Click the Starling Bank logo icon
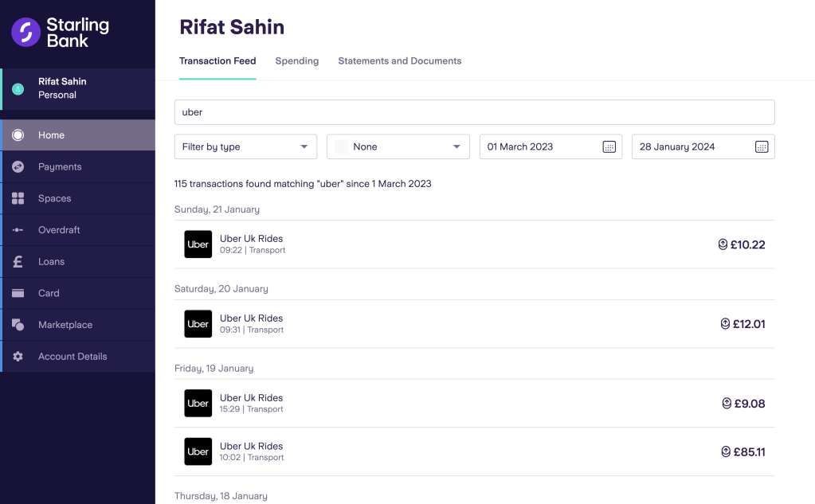 pos(26,32)
